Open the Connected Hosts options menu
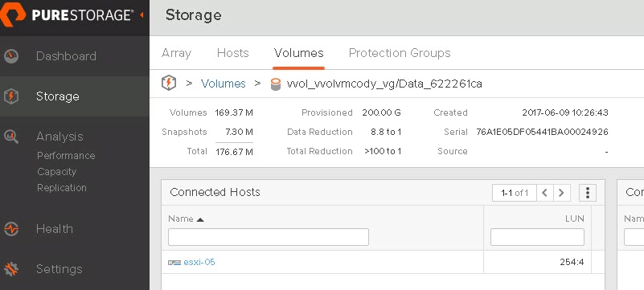The width and height of the screenshot is (644, 290). click(x=588, y=192)
